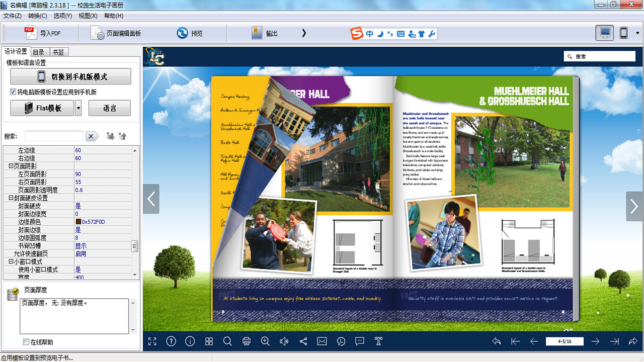
Task: Click the print icon in bottom toolbar
Action: pyautogui.click(x=247, y=341)
